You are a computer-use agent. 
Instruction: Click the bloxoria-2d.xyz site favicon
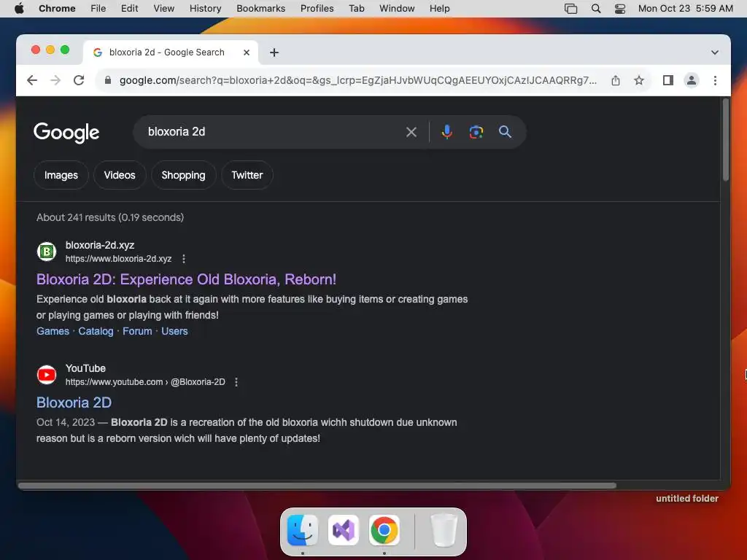47,252
